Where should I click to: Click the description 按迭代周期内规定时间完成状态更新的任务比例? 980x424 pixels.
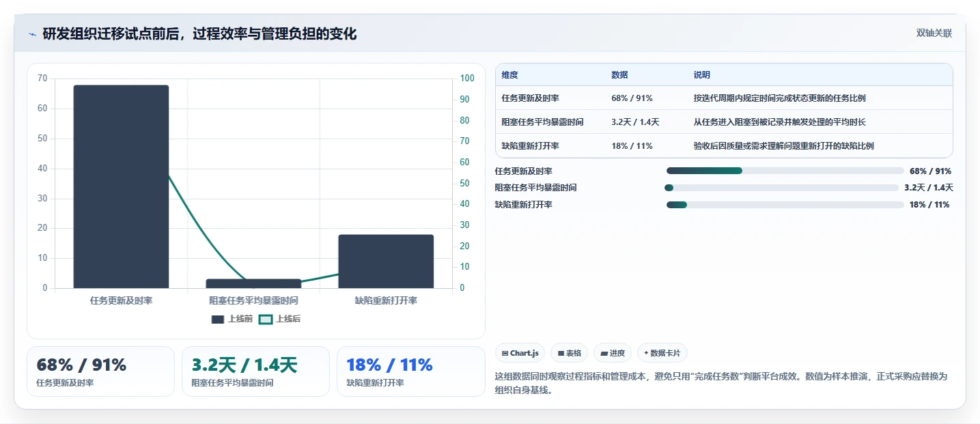pyautogui.click(x=779, y=98)
